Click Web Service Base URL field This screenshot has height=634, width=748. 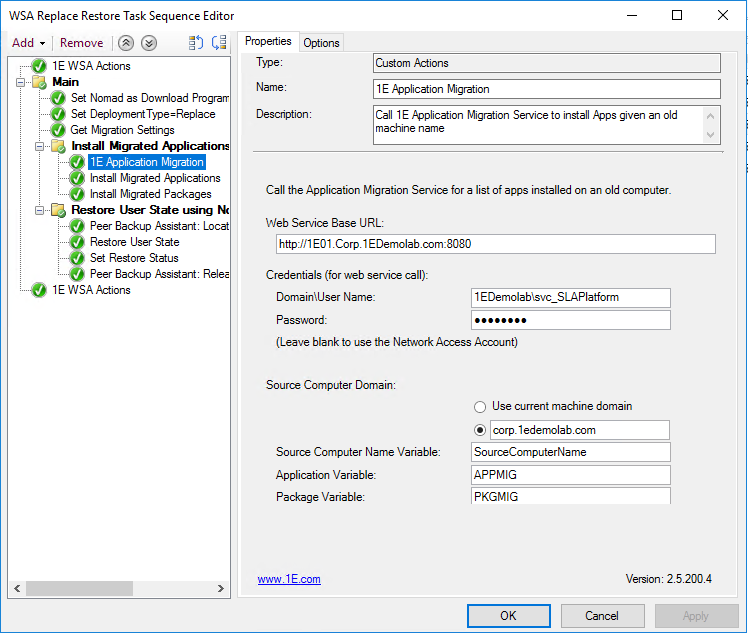pos(496,244)
